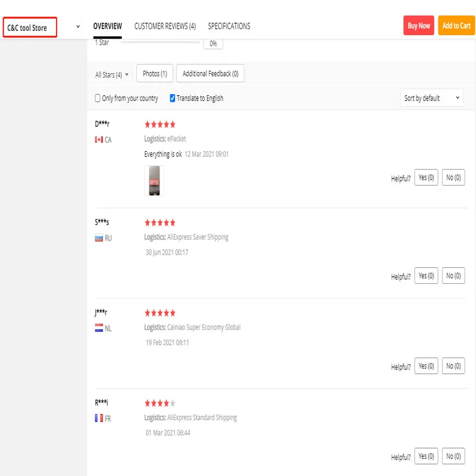Click the star rating on S***s's review
476x476 pixels.
tap(160, 223)
